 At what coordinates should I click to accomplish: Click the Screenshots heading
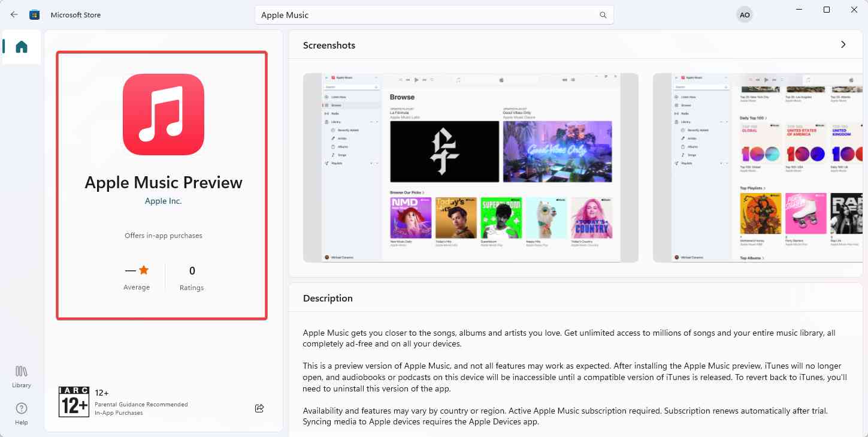point(329,46)
